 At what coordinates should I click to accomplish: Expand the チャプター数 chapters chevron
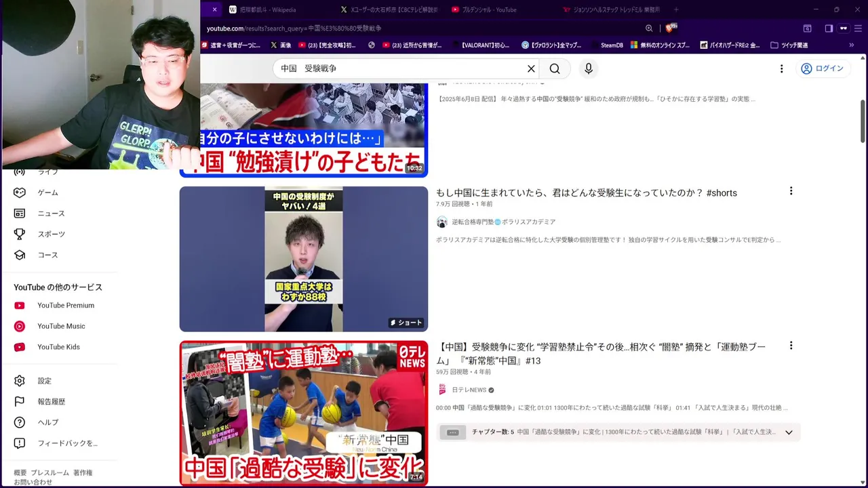coord(789,432)
